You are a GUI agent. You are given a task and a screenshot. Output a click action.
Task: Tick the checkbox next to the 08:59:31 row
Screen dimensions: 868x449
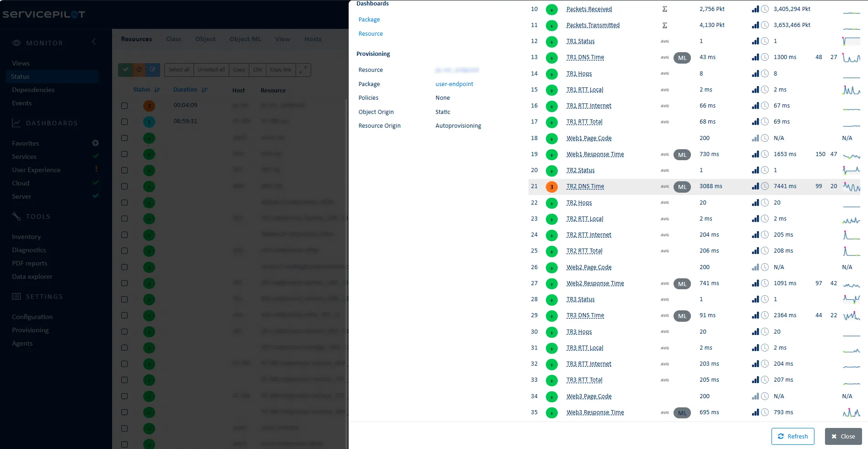(124, 122)
